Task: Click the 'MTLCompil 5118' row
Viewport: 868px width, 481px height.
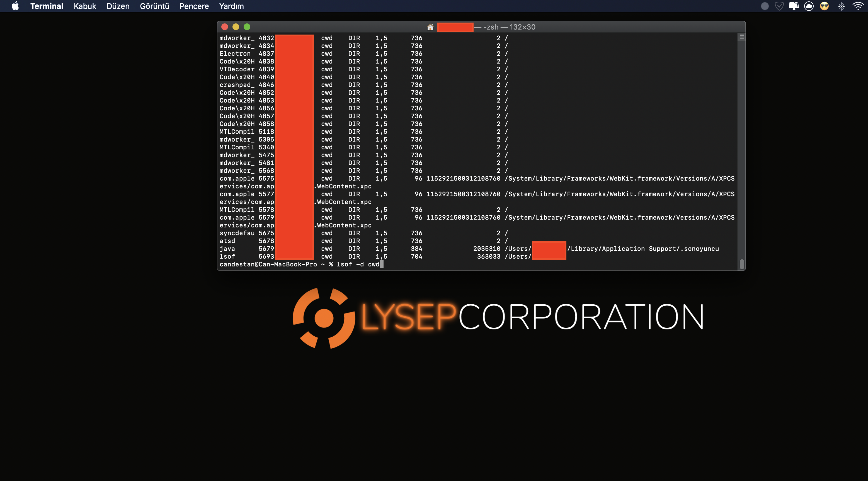Action: [363, 132]
